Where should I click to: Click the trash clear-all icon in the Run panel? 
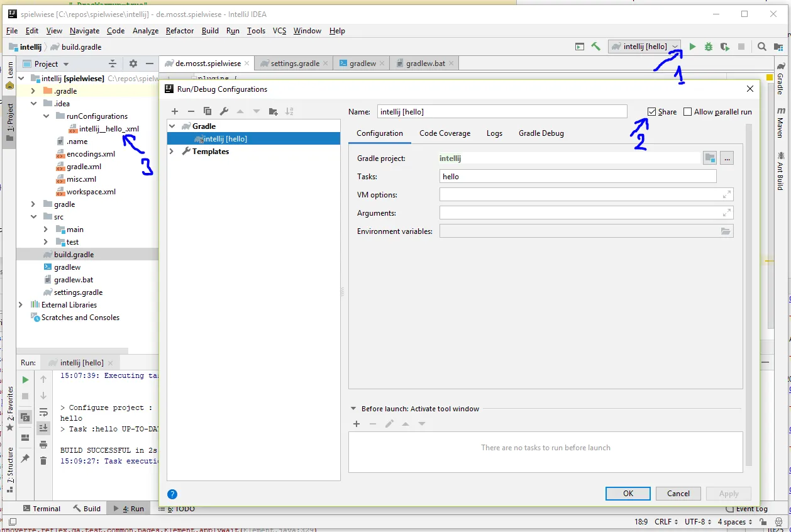pos(43,461)
